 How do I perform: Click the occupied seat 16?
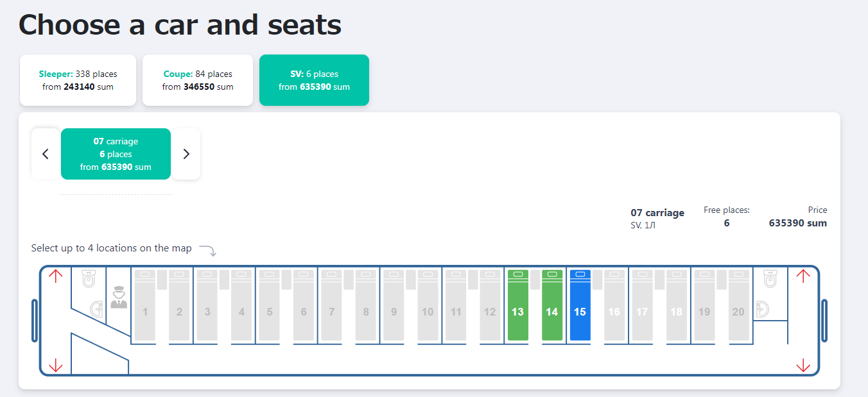tap(614, 305)
